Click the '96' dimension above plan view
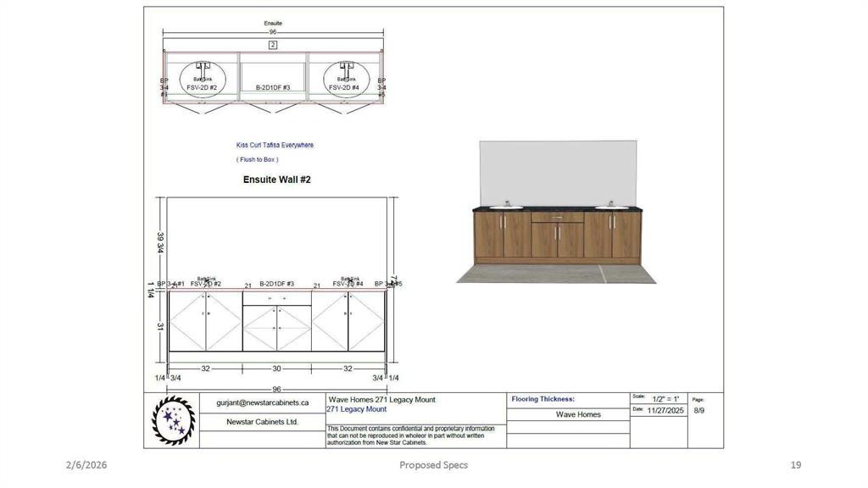Viewport: 868px width, 488px height. 273,32
